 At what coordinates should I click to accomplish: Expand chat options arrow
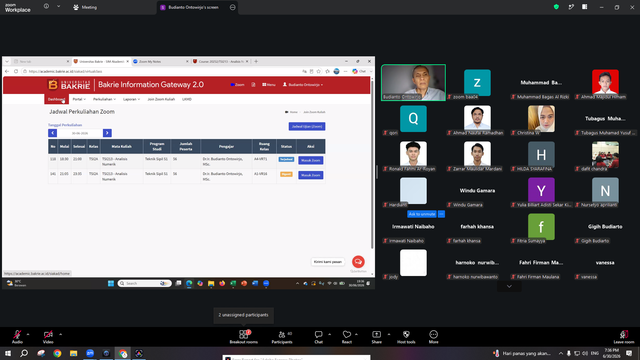[x=329, y=334]
